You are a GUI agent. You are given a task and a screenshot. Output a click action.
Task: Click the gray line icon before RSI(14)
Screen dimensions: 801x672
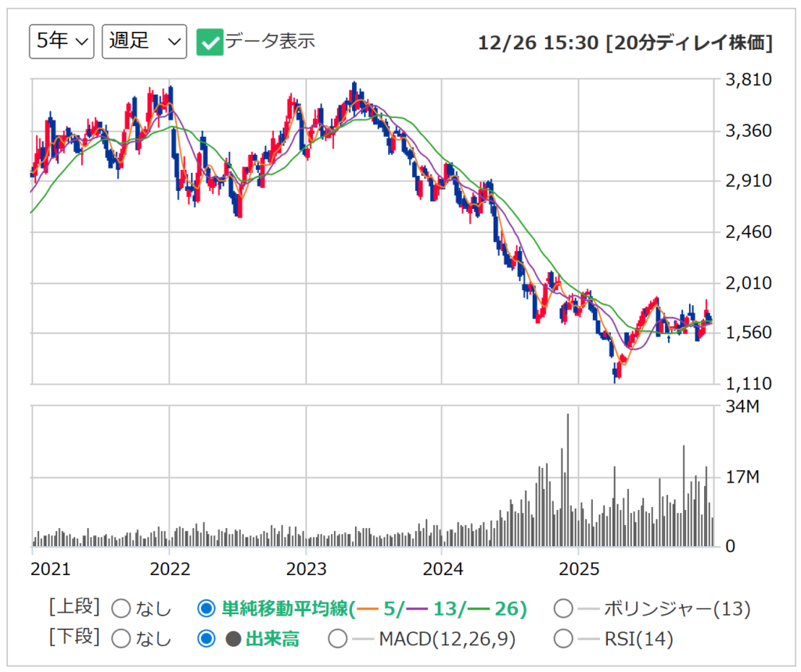tap(588, 639)
